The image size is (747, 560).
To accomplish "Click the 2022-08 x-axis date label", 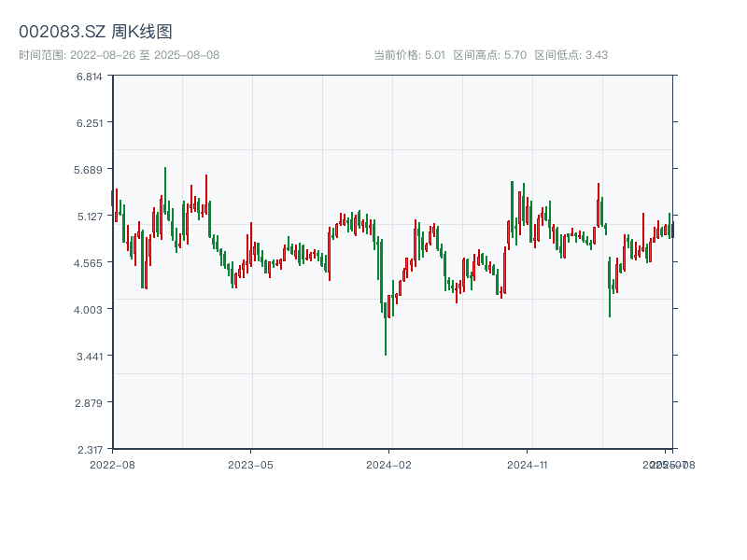I will pos(112,464).
